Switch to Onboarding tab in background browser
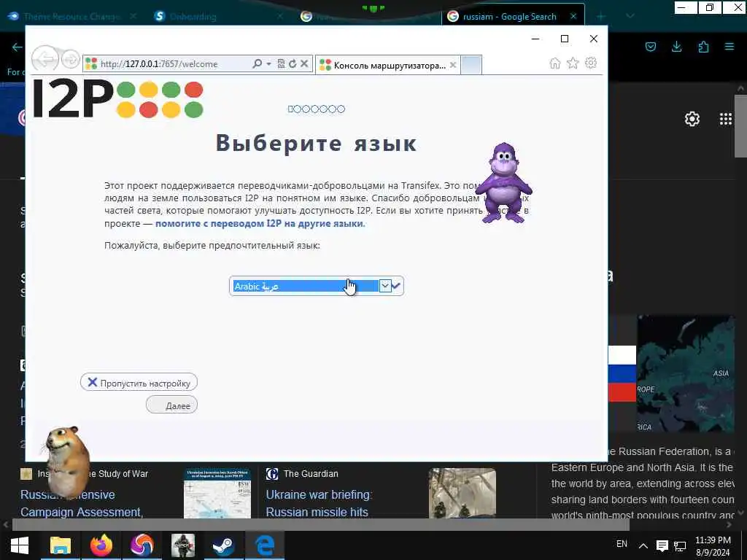747x560 pixels. 193,17
